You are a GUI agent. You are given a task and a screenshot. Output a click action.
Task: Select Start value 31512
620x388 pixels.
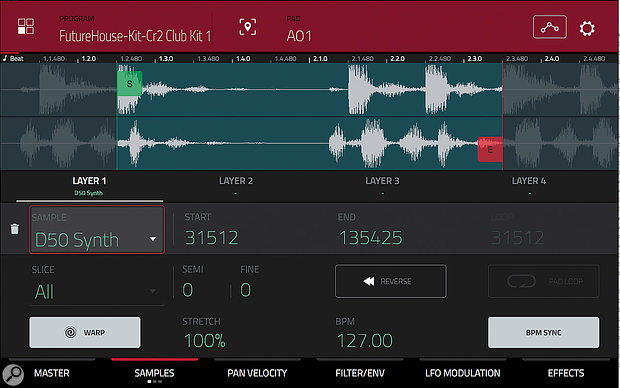click(212, 238)
